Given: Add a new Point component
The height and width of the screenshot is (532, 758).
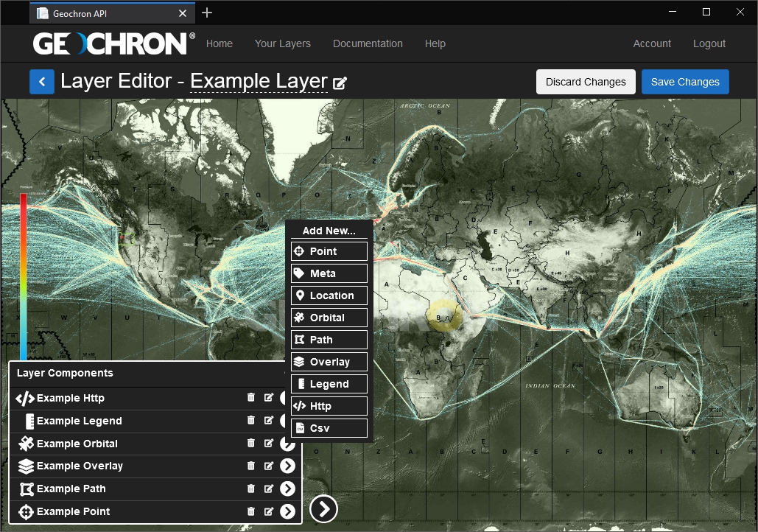Looking at the screenshot, I should click(329, 251).
